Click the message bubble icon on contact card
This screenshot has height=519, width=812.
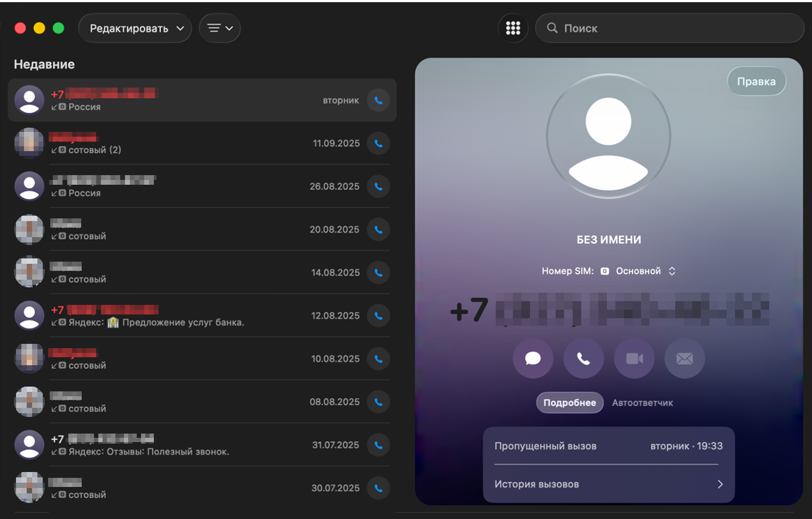(x=533, y=358)
